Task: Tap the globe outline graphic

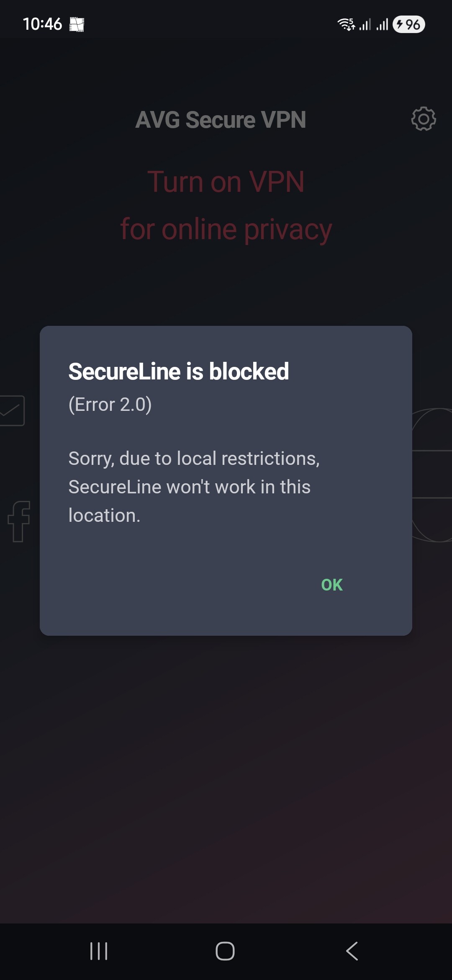Action: tap(433, 475)
